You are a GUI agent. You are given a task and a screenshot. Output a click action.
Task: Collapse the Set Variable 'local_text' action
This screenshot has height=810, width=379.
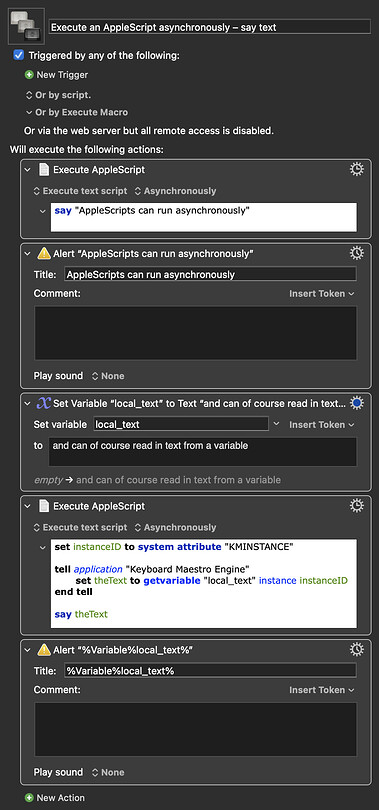pos(29,404)
